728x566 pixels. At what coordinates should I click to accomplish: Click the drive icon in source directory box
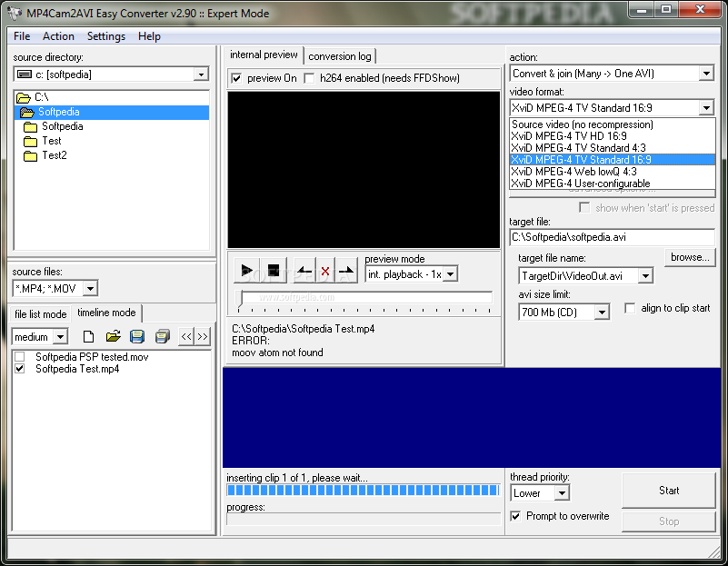(25, 74)
